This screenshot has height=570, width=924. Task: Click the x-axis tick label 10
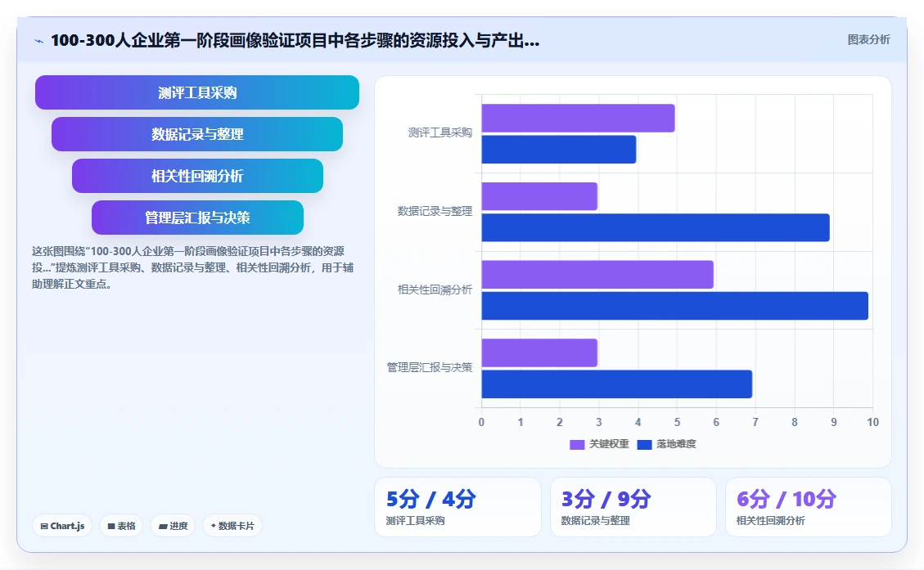[872, 422]
